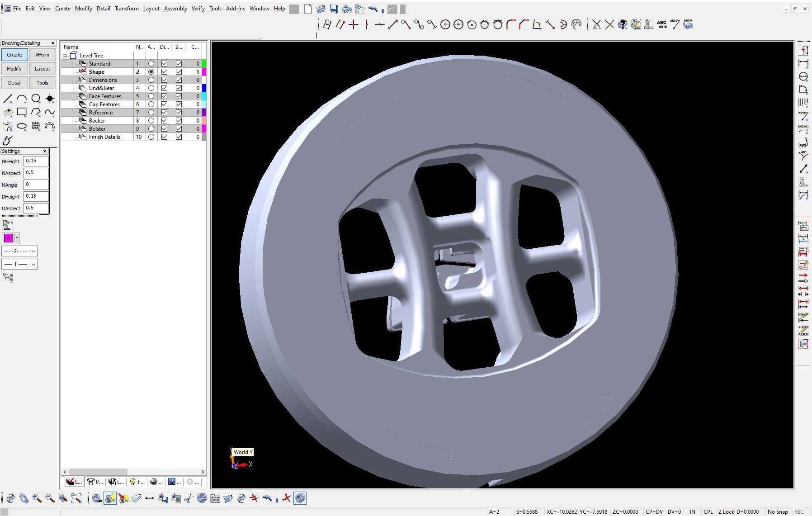Click the green color cell of Standard level
The height and width of the screenshot is (516, 812).
(x=204, y=64)
